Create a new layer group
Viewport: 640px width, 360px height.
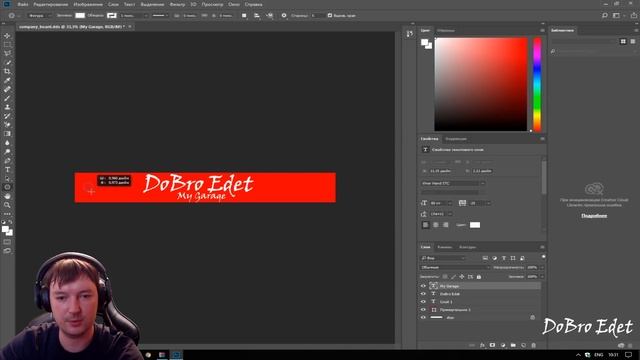point(513,345)
